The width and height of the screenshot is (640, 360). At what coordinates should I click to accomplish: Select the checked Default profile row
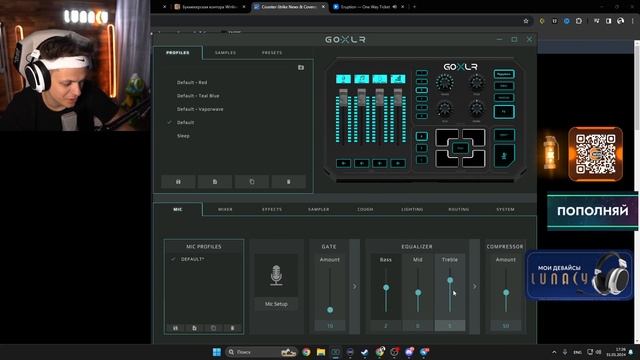[185, 122]
